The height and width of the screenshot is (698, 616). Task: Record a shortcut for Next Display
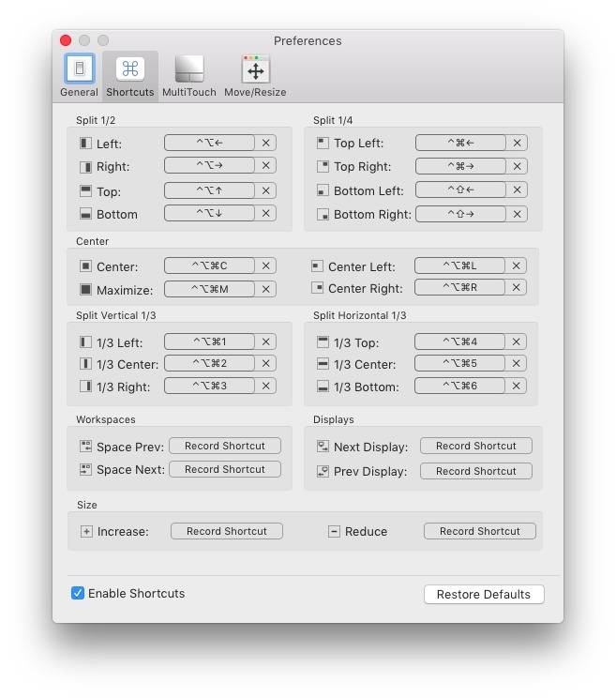pos(475,446)
